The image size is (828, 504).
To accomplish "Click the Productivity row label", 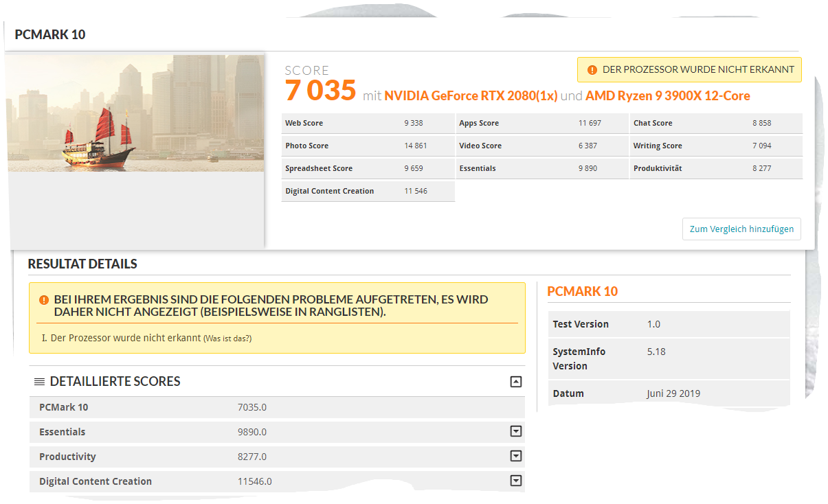I will pyautogui.click(x=67, y=457).
